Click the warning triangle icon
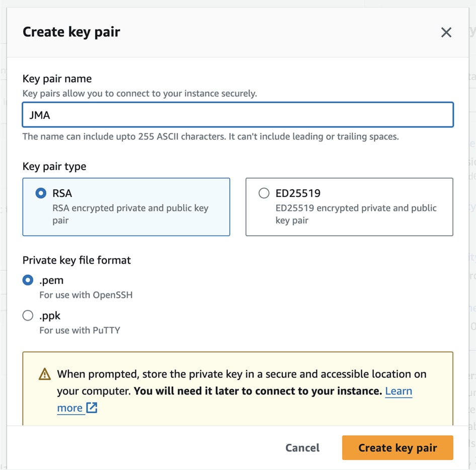Viewport: 476px width, 470px height. [x=45, y=374]
